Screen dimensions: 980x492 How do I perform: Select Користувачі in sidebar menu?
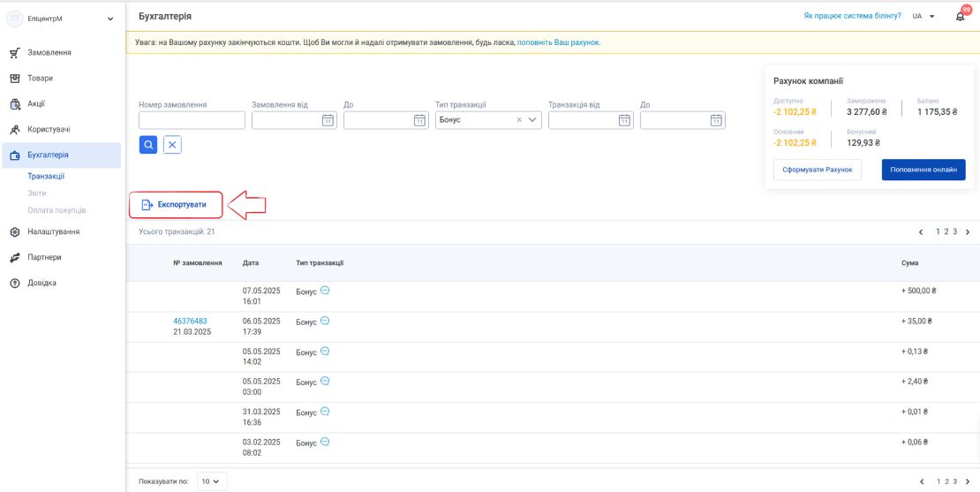(49, 130)
